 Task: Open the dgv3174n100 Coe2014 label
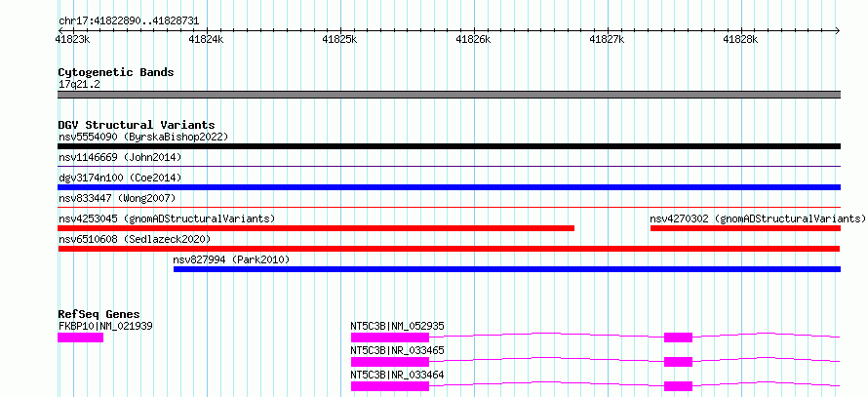coord(120,178)
